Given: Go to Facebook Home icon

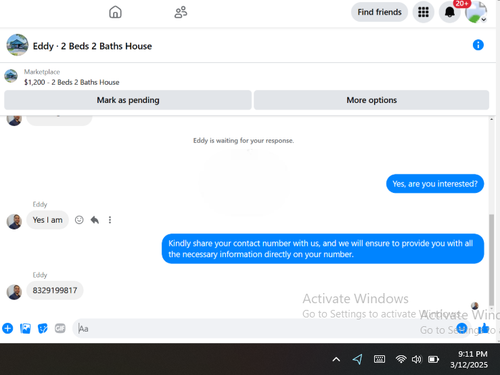Looking at the screenshot, I should (x=115, y=12).
